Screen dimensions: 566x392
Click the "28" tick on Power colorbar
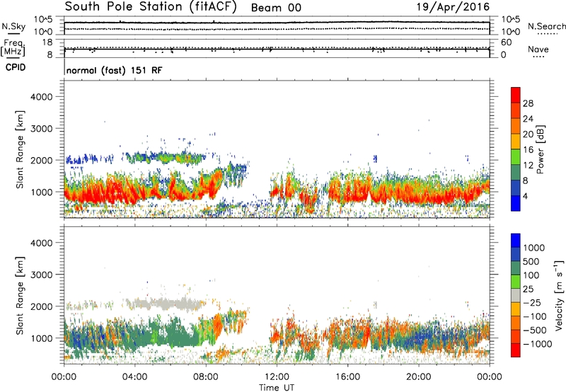pos(528,103)
